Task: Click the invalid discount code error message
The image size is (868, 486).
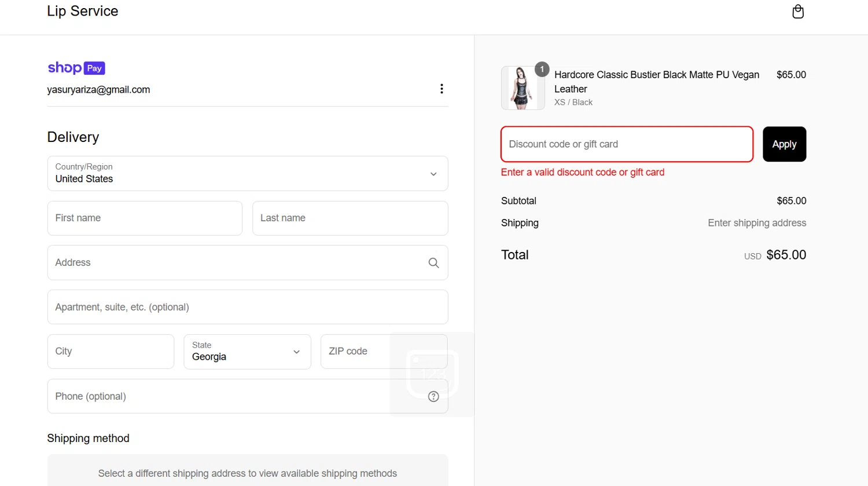Action: (x=583, y=173)
